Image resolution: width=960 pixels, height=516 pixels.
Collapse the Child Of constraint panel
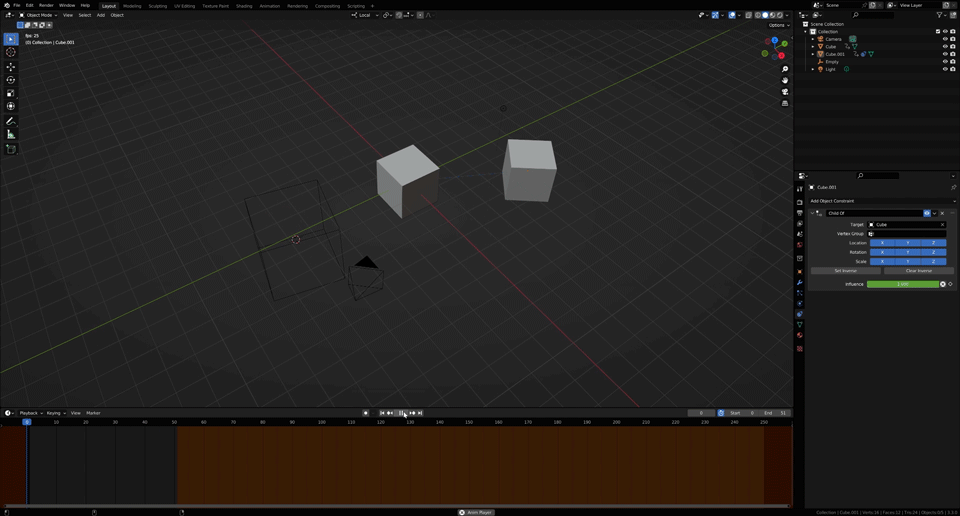812,213
